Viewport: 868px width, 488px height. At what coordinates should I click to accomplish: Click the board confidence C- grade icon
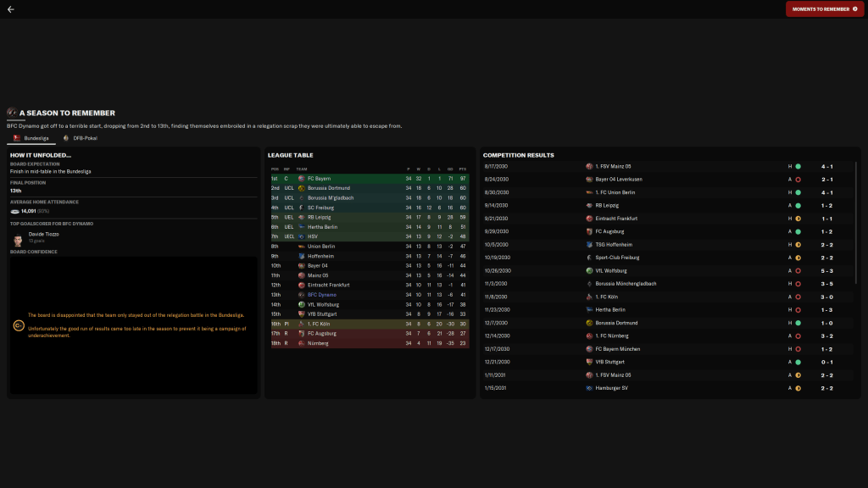[x=18, y=325]
